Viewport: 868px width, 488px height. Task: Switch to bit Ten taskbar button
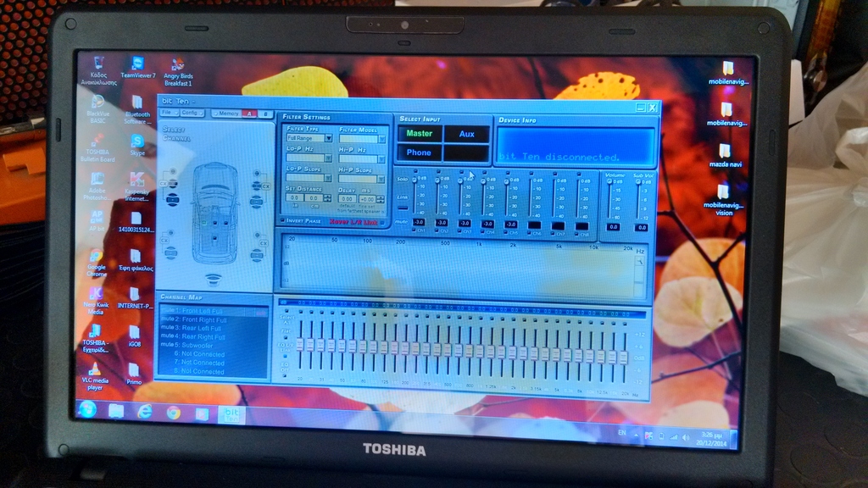(231, 414)
